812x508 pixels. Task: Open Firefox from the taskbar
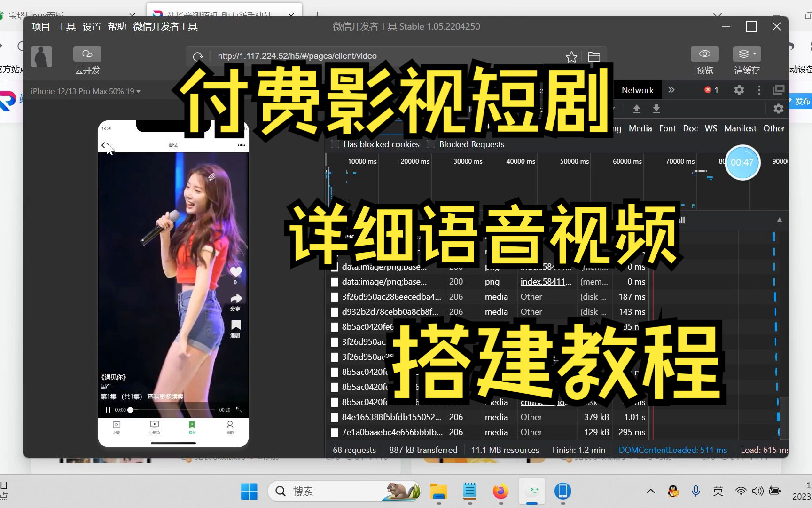pyautogui.click(x=501, y=492)
